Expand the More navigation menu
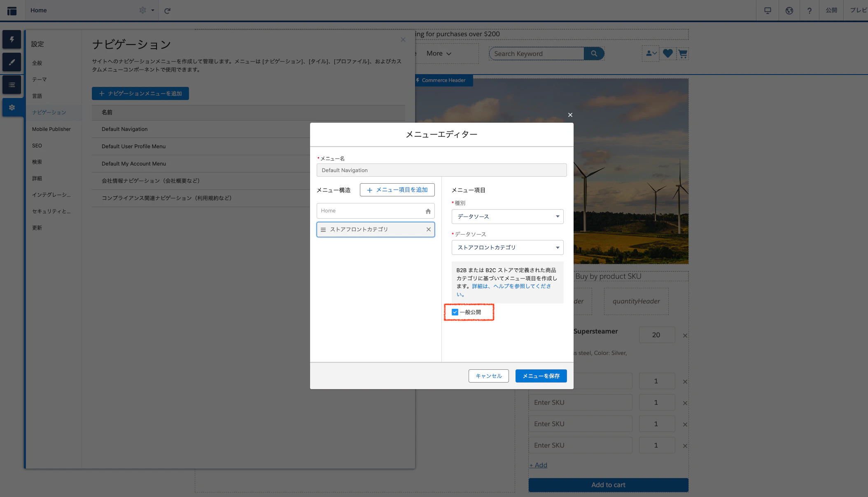This screenshot has height=497, width=868. point(439,54)
